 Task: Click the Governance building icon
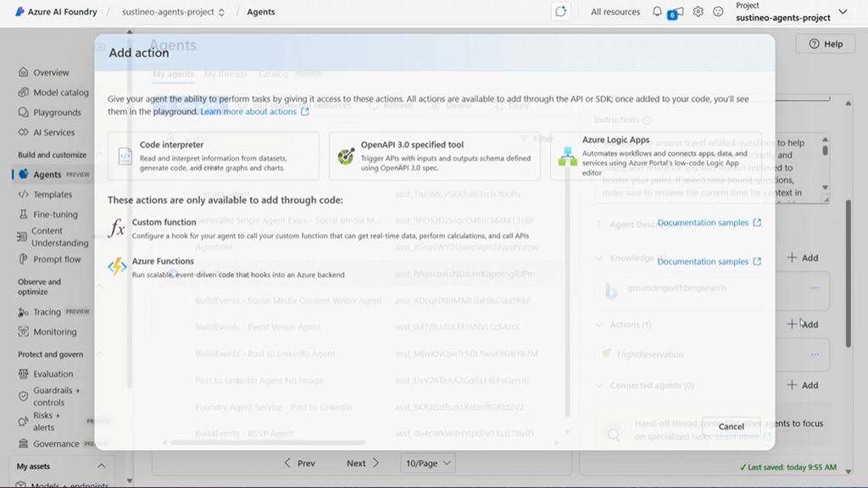click(x=23, y=444)
